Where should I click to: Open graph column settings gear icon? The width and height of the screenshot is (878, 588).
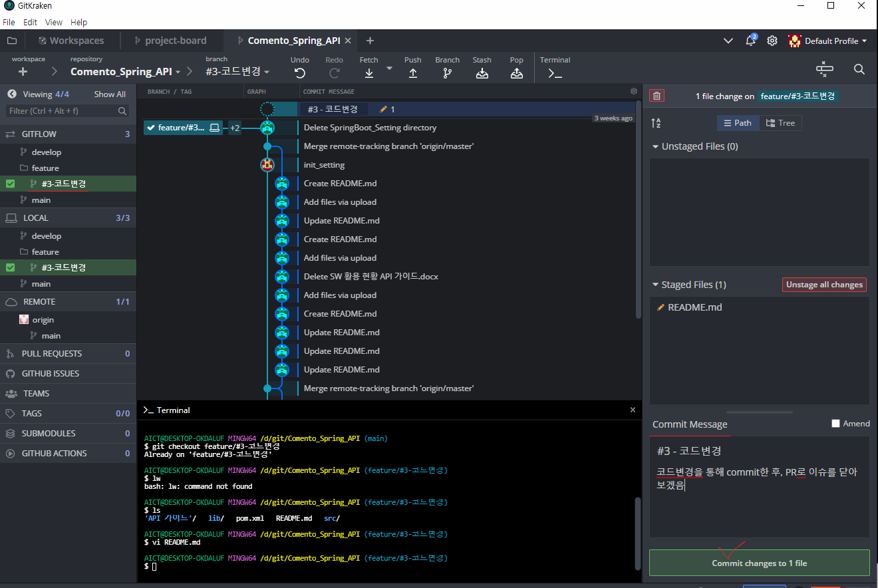(x=634, y=91)
